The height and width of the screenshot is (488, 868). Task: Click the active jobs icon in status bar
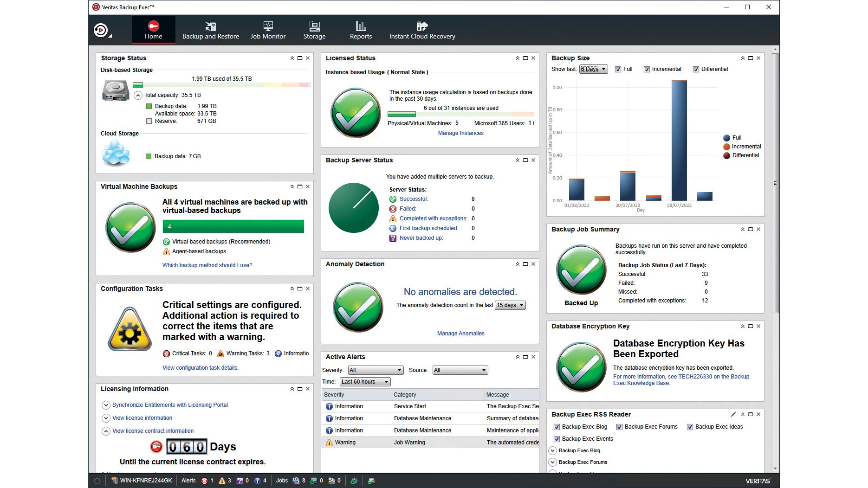314,481
